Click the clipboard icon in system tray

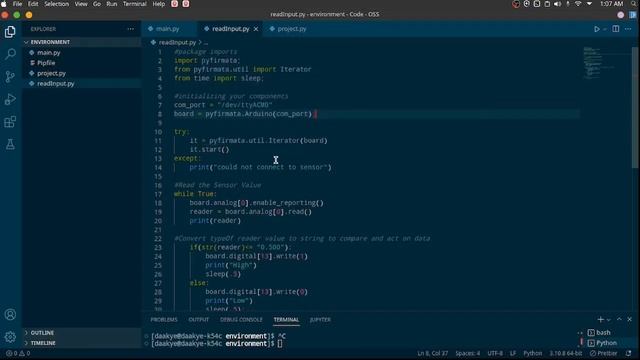click(547, 4)
